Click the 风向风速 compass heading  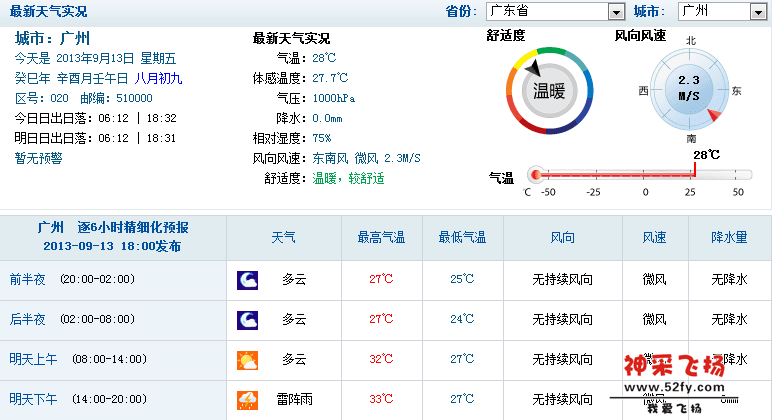pos(640,36)
